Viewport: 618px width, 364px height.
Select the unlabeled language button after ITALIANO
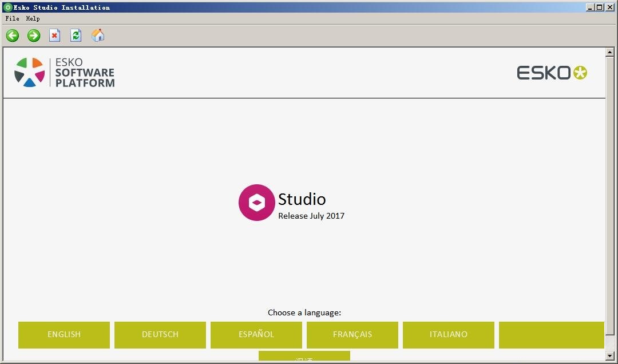[x=552, y=335]
